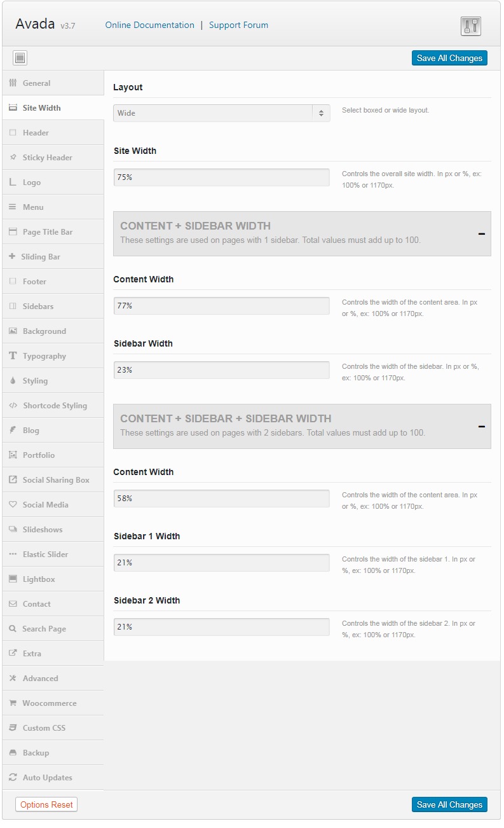The width and height of the screenshot is (504, 828).
Task: Open the Sticky Header pin icon
Action: [13, 158]
